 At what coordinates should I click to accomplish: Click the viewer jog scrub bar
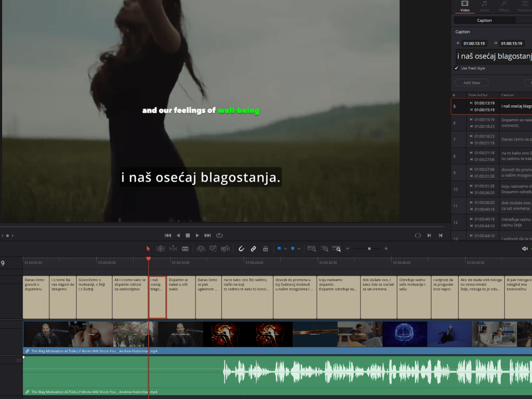tap(222, 226)
